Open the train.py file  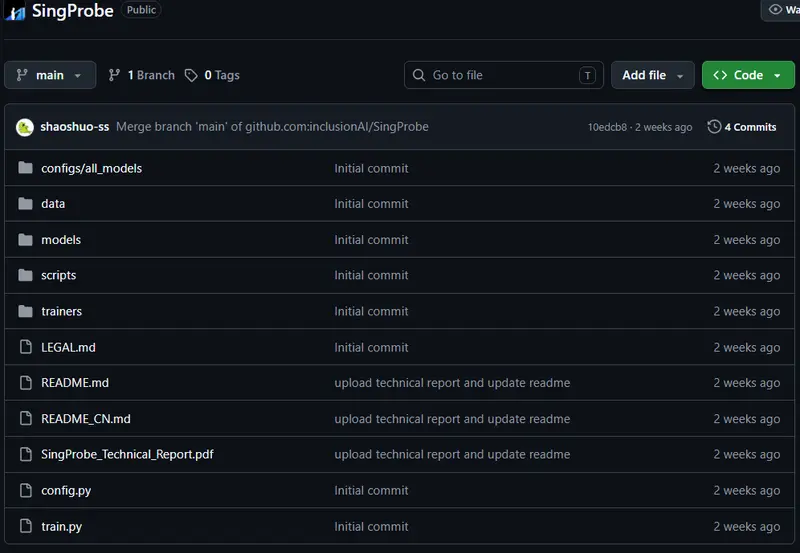tap(61, 526)
